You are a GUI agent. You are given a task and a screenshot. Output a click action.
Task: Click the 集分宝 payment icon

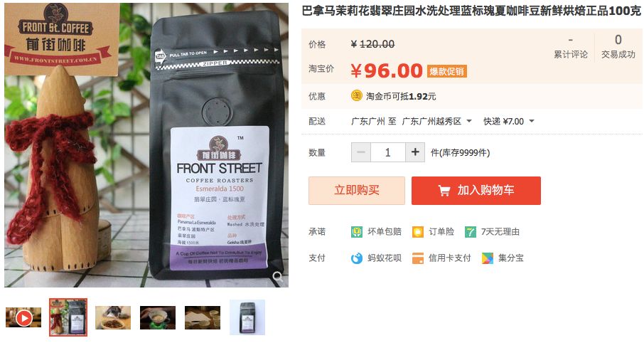click(x=487, y=258)
